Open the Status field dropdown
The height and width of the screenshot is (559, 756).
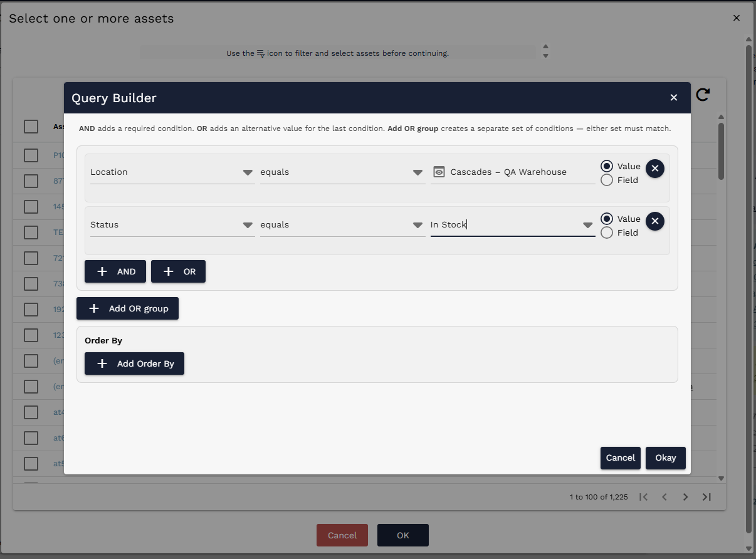(x=172, y=225)
